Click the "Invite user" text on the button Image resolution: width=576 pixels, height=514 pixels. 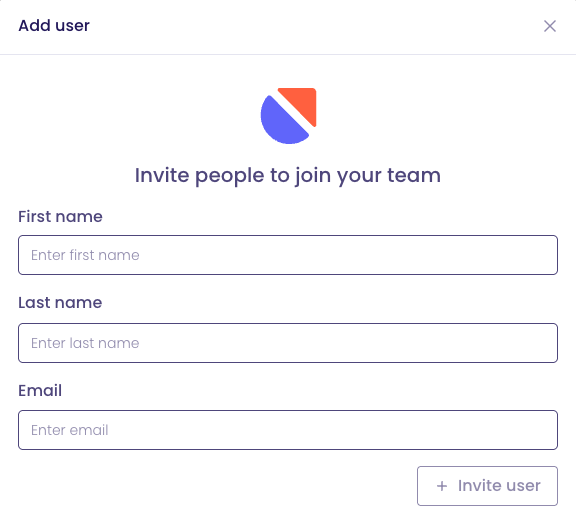(x=499, y=486)
